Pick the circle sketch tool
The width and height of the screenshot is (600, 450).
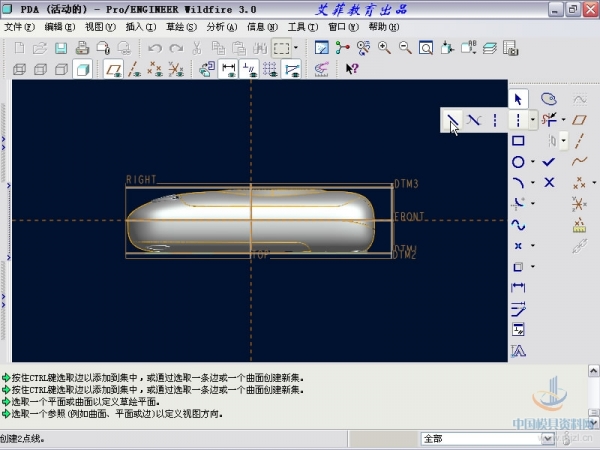pos(518,162)
